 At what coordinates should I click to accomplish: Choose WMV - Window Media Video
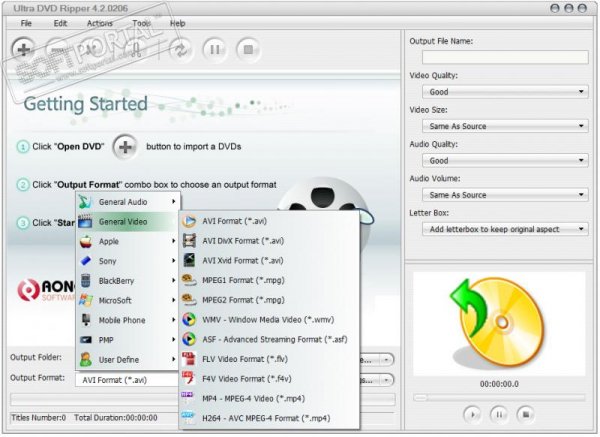tap(268, 320)
